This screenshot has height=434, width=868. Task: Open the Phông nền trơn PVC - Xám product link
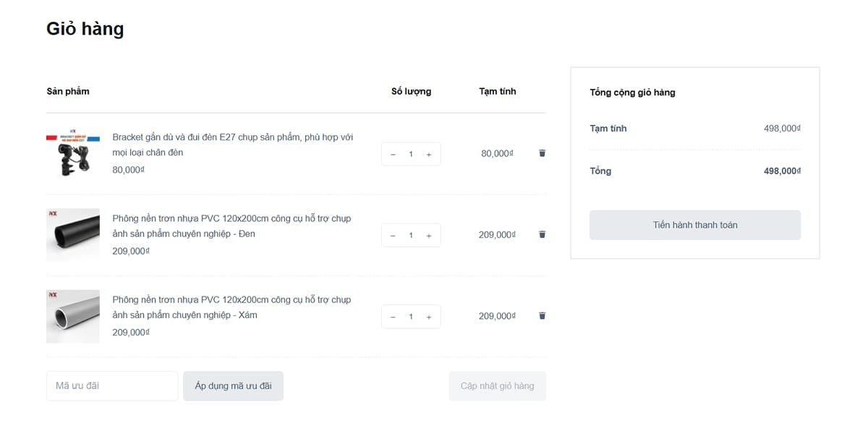click(x=231, y=307)
